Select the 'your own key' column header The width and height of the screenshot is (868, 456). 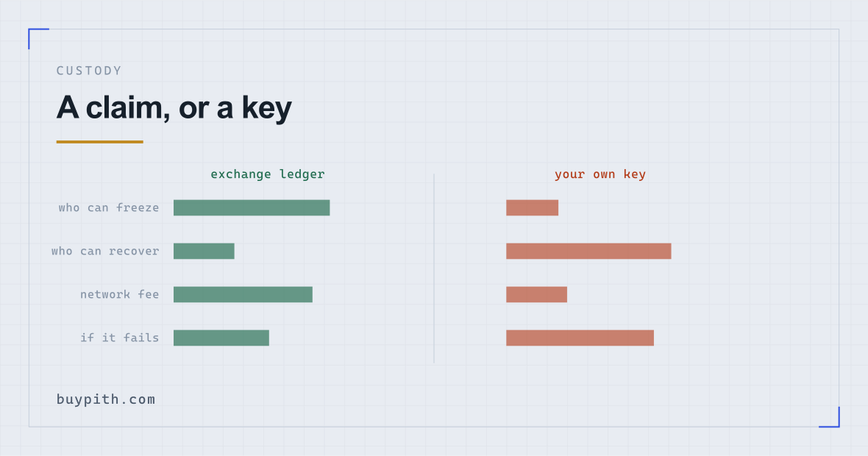click(x=600, y=174)
